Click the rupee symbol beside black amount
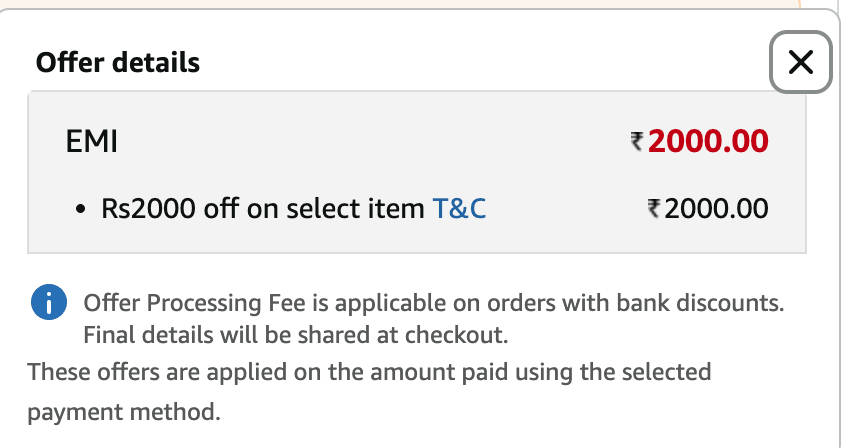850x448 pixels. 654,209
